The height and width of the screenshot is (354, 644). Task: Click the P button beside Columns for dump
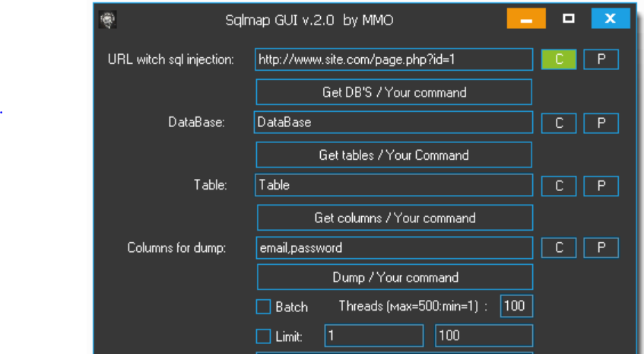point(601,247)
